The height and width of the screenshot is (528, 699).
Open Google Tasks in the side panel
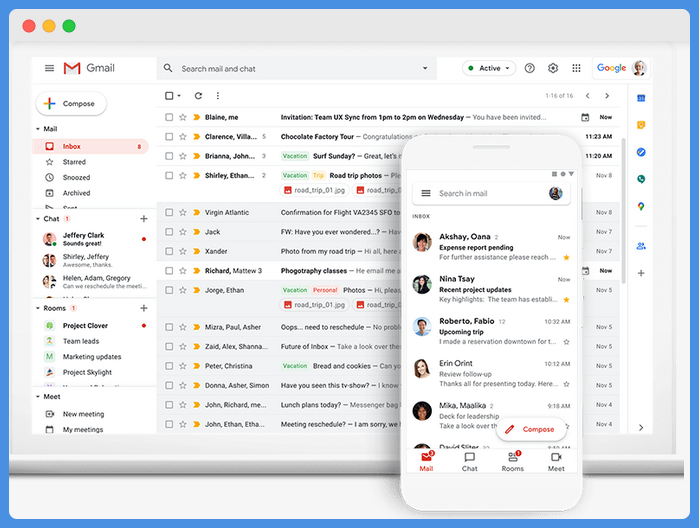(x=641, y=152)
